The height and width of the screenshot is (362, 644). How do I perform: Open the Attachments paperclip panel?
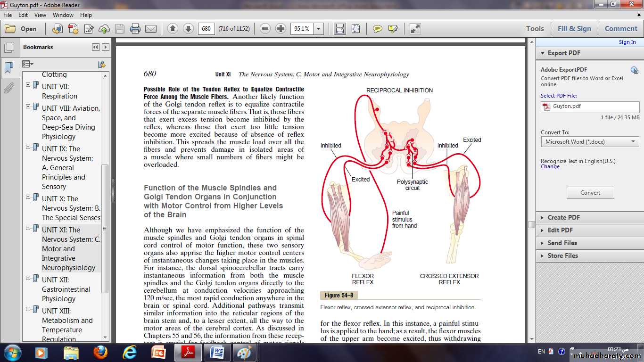pos(8,88)
